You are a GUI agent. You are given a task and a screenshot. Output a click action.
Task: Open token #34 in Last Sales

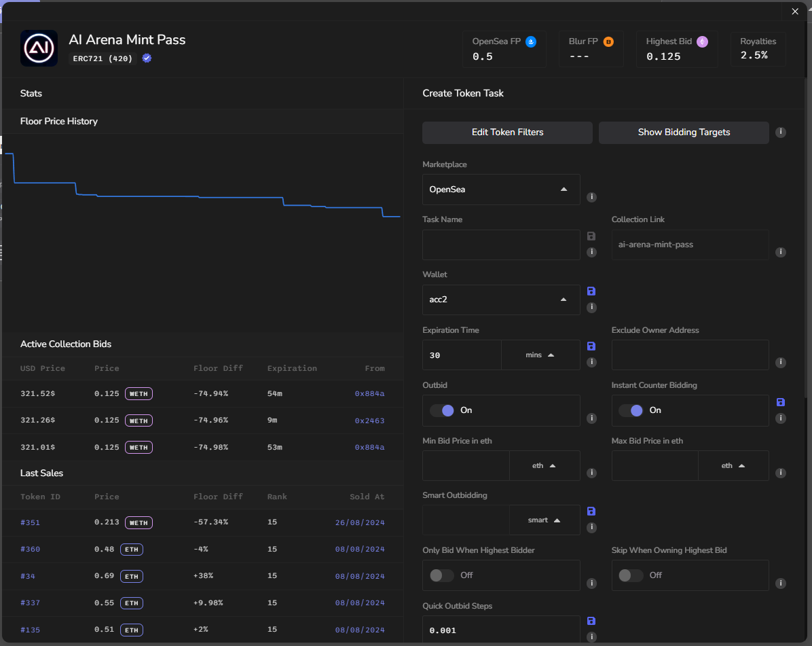28,576
